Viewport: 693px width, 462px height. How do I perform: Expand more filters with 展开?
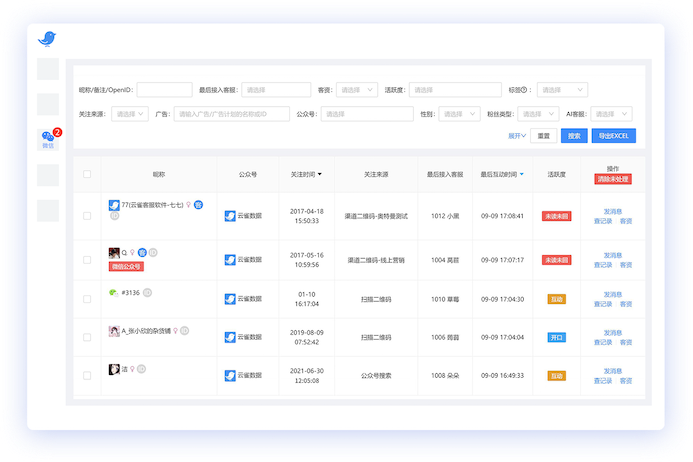coord(517,135)
